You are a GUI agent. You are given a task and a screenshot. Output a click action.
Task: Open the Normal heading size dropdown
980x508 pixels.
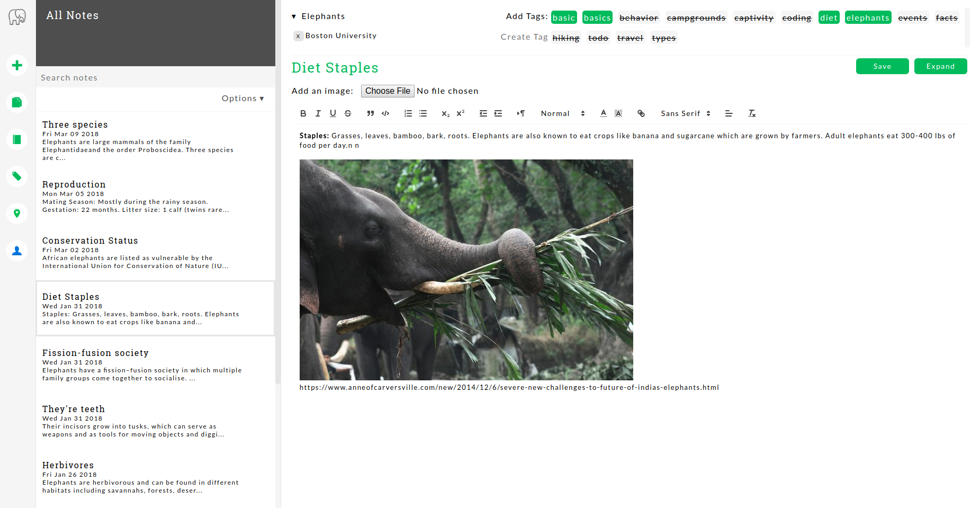pyautogui.click(x=562, y=113)
